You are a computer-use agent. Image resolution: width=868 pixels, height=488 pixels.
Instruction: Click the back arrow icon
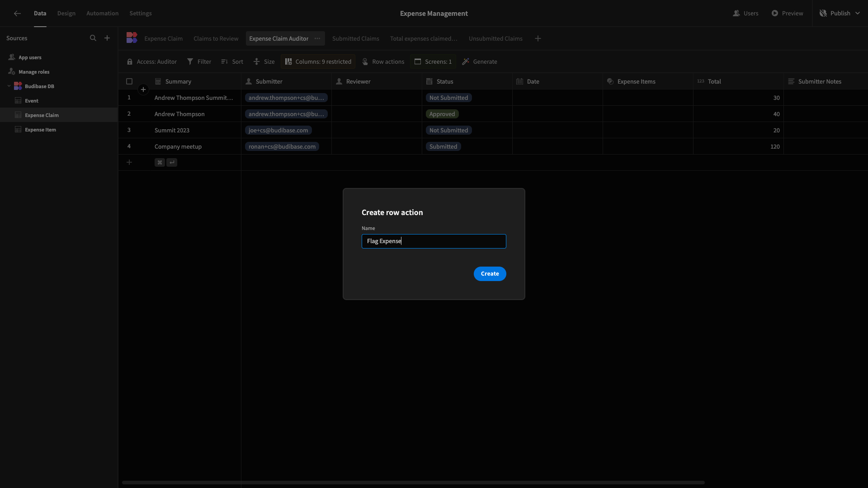17,14
